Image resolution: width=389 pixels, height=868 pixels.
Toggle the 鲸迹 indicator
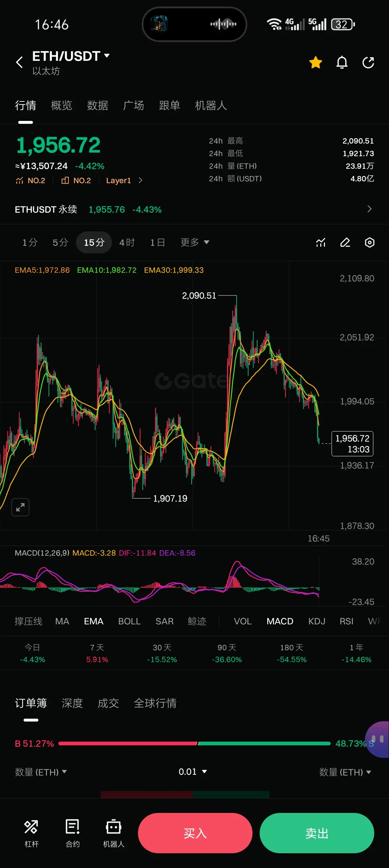click(x=197, y=621)
